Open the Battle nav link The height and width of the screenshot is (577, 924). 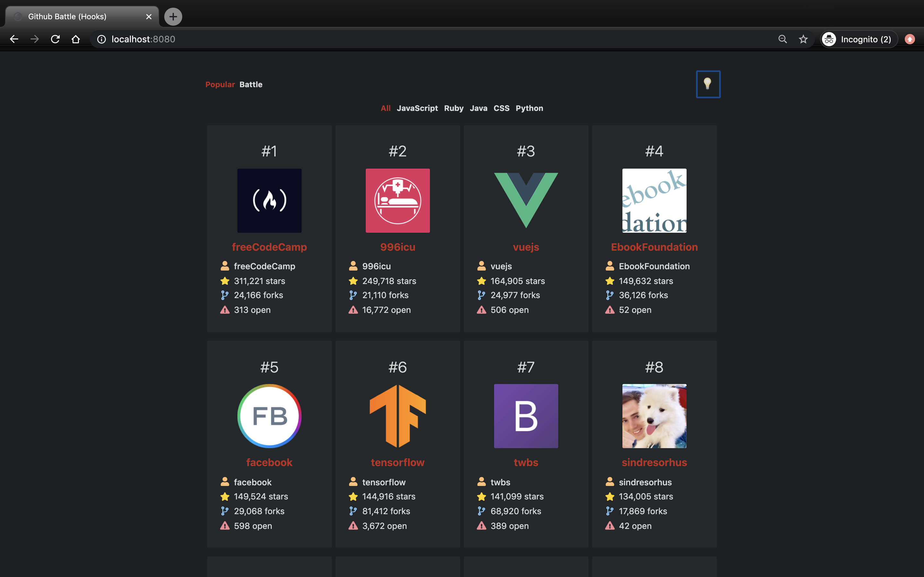(251, 84)
